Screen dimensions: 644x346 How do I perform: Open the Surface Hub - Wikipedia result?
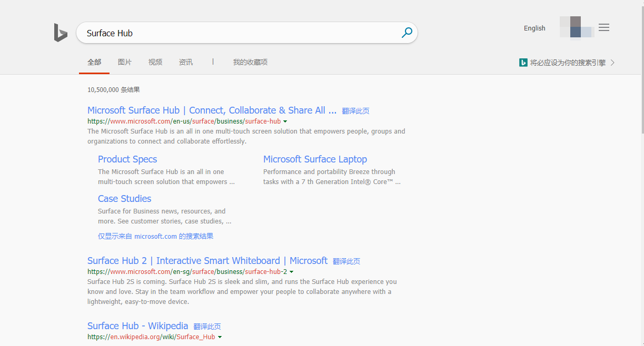pyautogui.click(x=137, y=326)
